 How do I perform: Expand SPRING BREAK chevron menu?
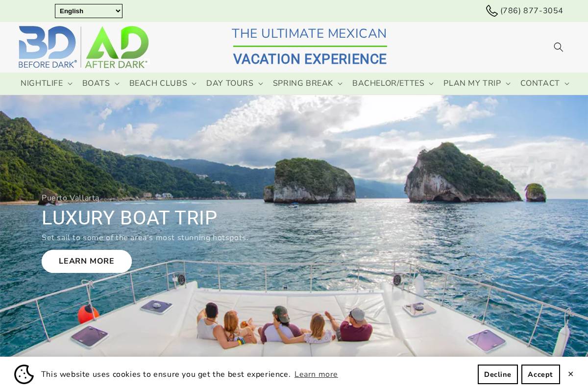click(x=308, y=83)
